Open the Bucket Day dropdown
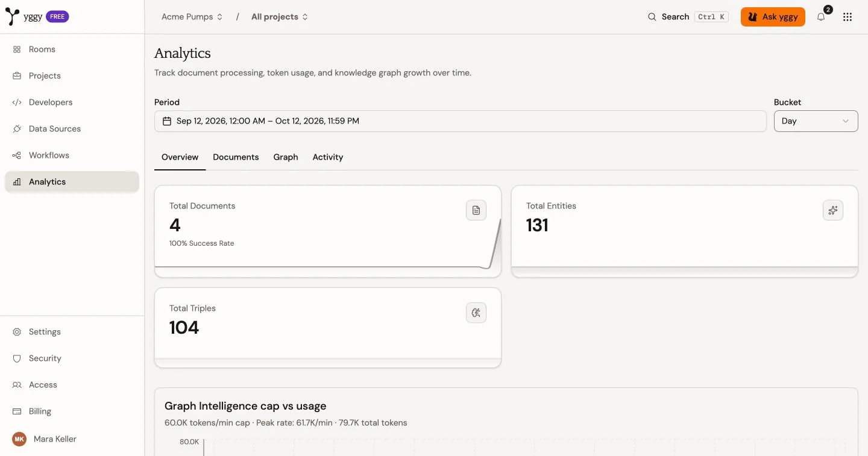The height and width of the screenshot is (456, 868). [x=816, y=121]
